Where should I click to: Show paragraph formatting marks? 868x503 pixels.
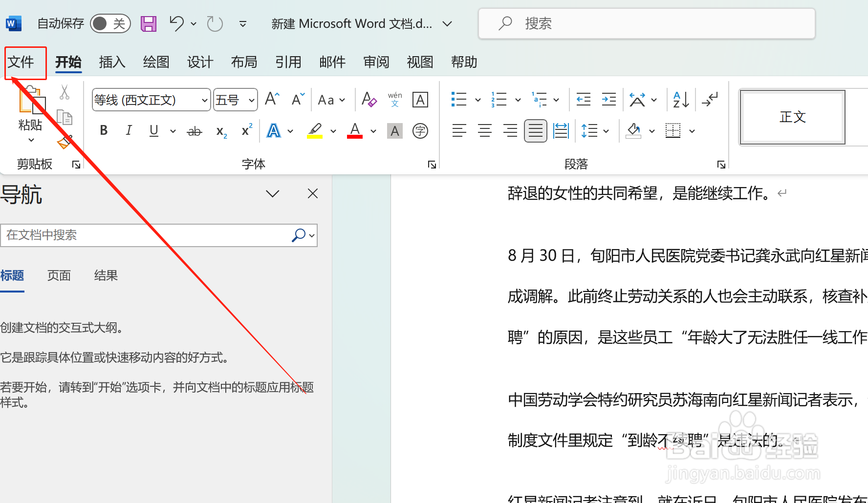tap(709, 99)
